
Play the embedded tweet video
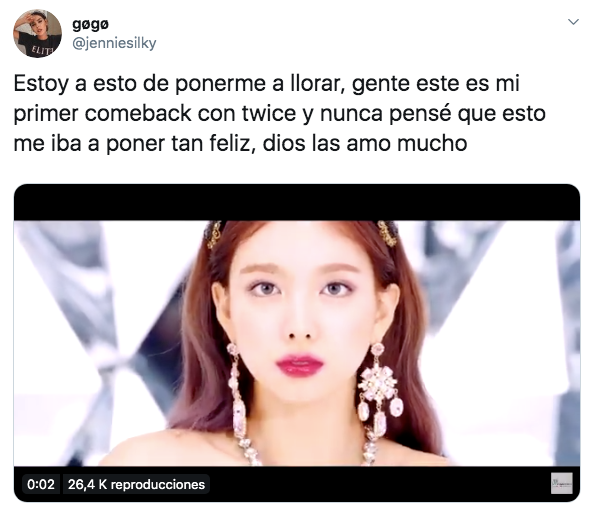click(297, 343)
